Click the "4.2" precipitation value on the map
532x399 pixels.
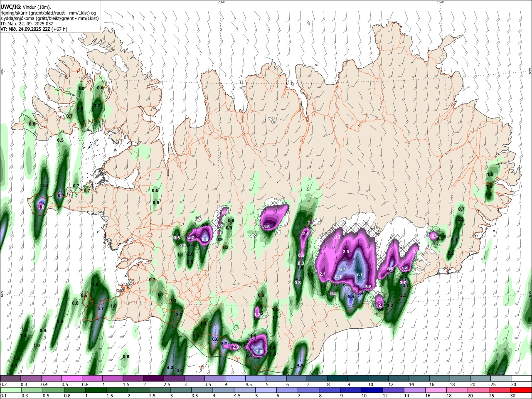(x=298, y=279)
